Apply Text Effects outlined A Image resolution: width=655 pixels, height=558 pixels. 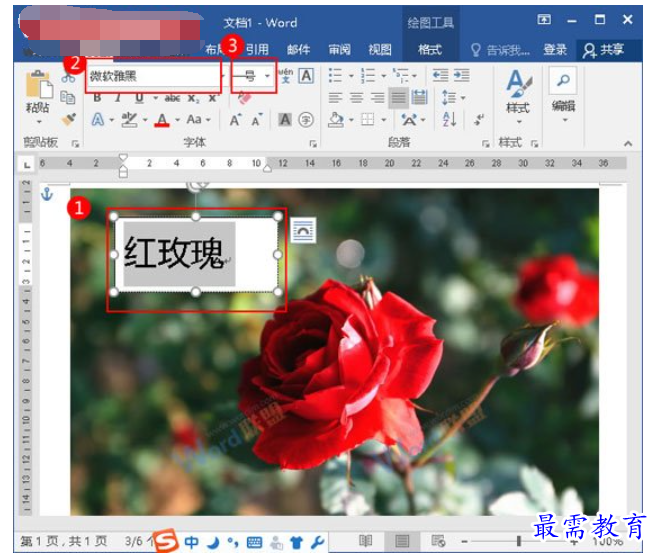[98, 120]
